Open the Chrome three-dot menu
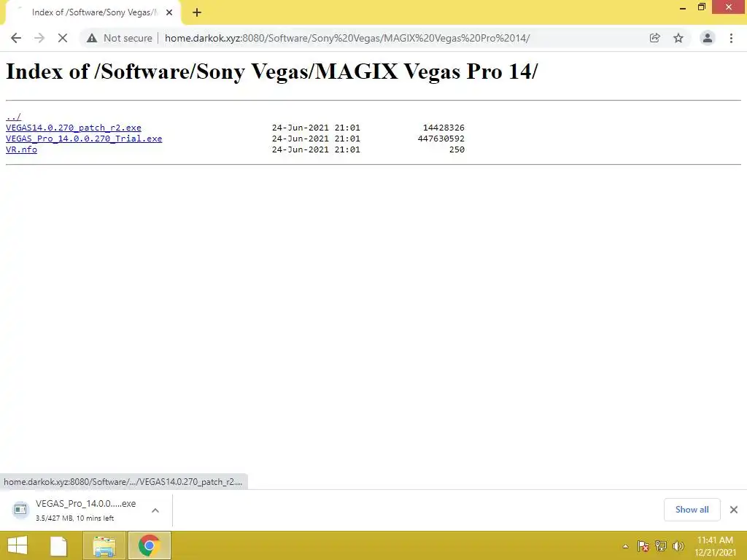This screenshot has height=560, width=747. click(x=731, y=38)
